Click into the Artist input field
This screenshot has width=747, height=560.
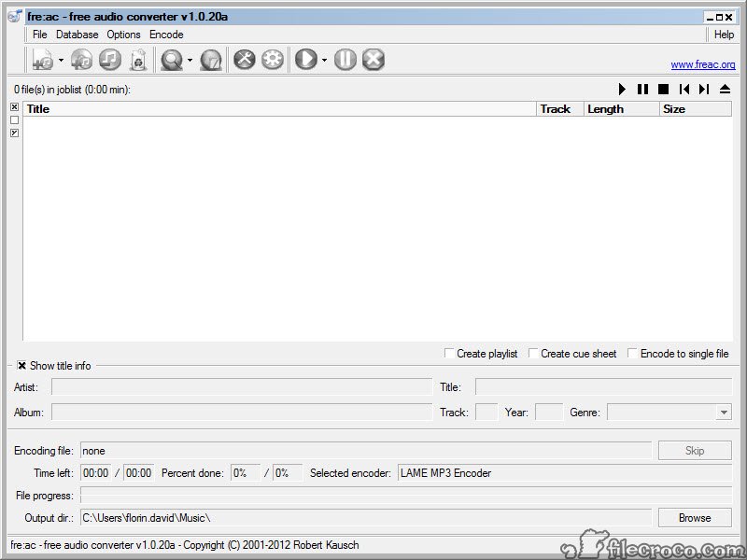coord(242,386)
